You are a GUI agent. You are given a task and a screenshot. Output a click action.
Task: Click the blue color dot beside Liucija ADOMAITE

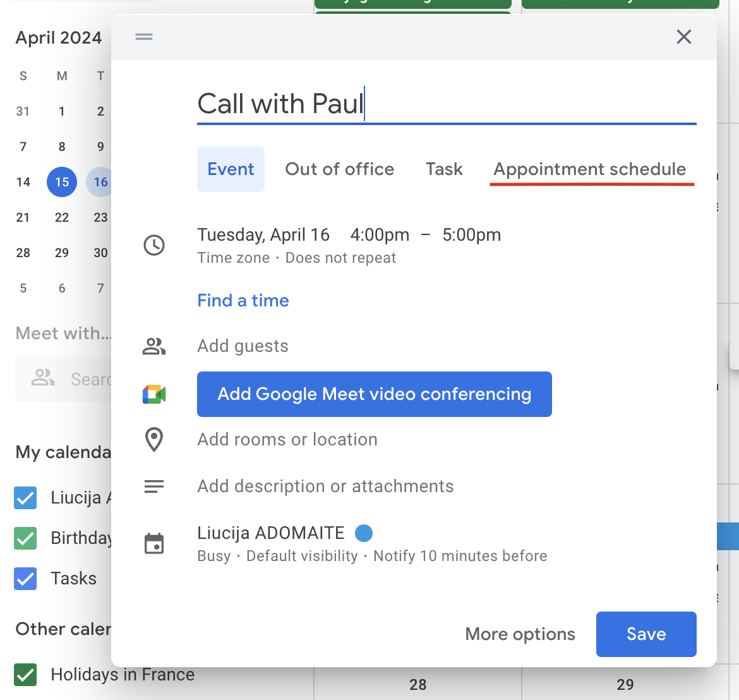(x=364, y=533)
